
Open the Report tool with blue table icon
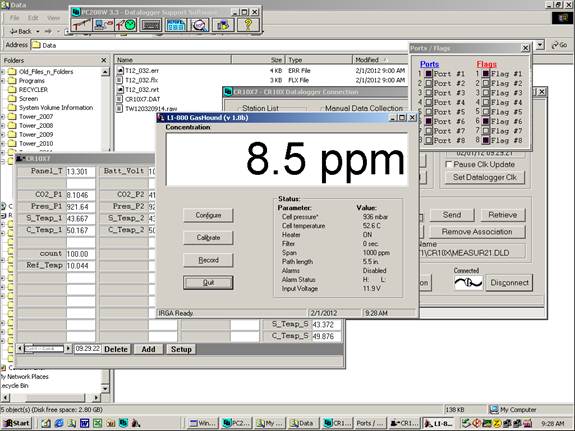tap(176, 25)
